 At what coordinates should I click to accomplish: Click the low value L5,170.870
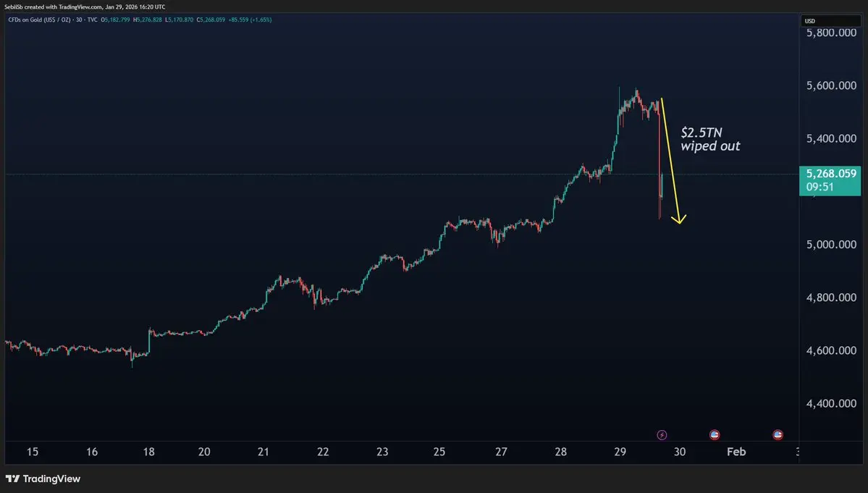click(180, 20)
